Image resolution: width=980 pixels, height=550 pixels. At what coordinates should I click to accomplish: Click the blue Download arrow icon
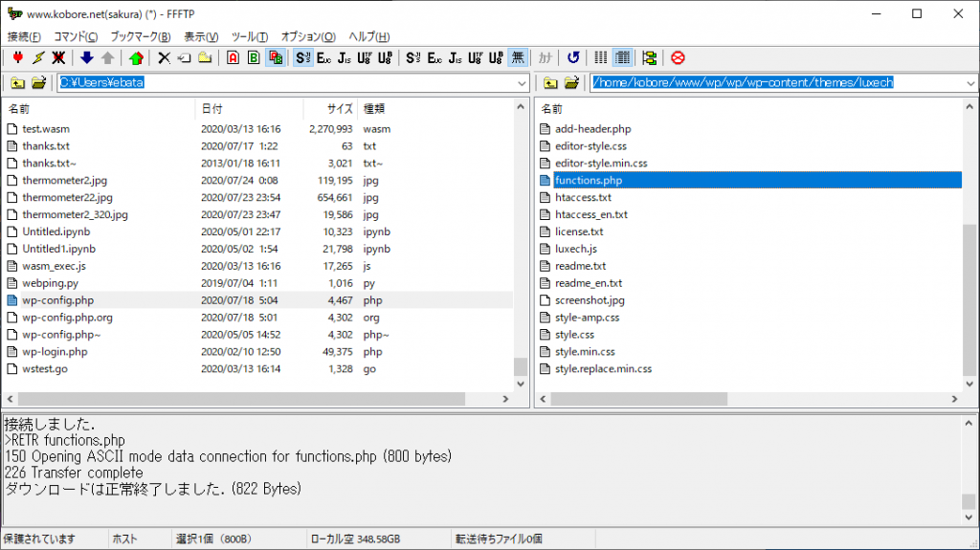[87, 58]
